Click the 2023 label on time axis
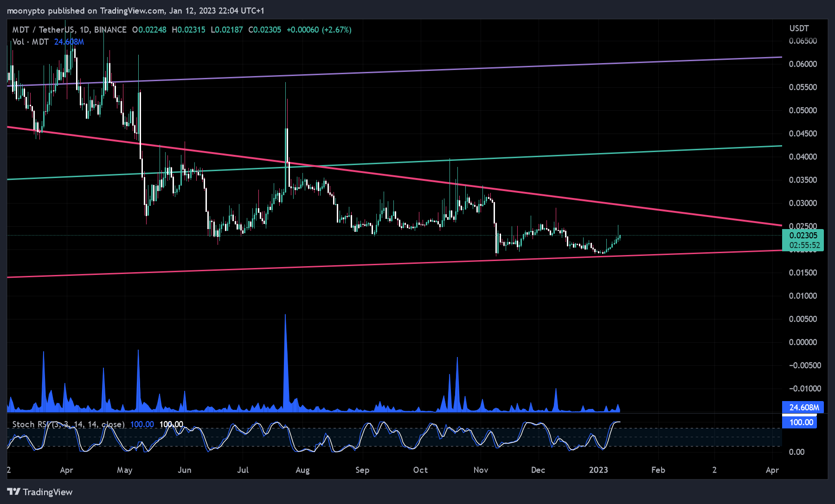This screenshot has width=835, height=504. point(598,470)
